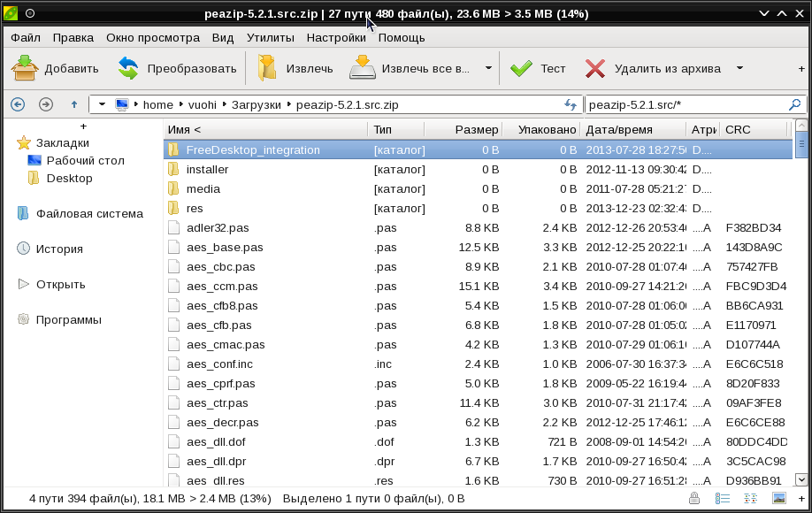Click the Закладки star icon
The image size is (812, 513).
click(23, 143)
